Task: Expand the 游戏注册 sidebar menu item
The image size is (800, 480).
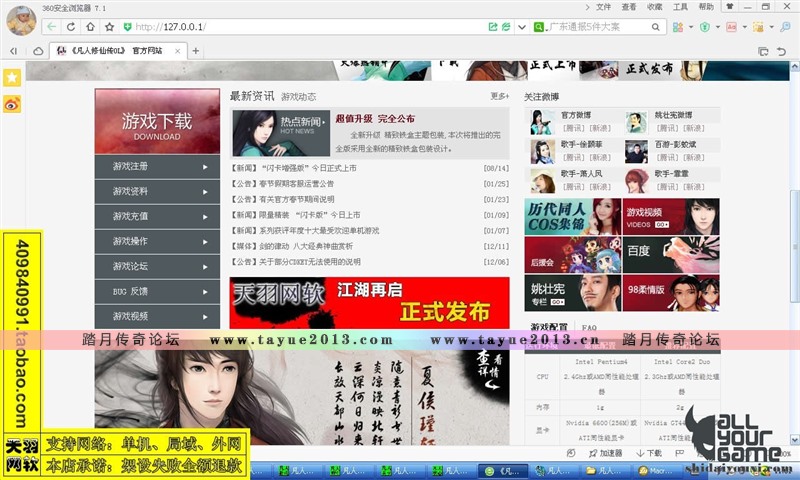Action: coord(157,166)
